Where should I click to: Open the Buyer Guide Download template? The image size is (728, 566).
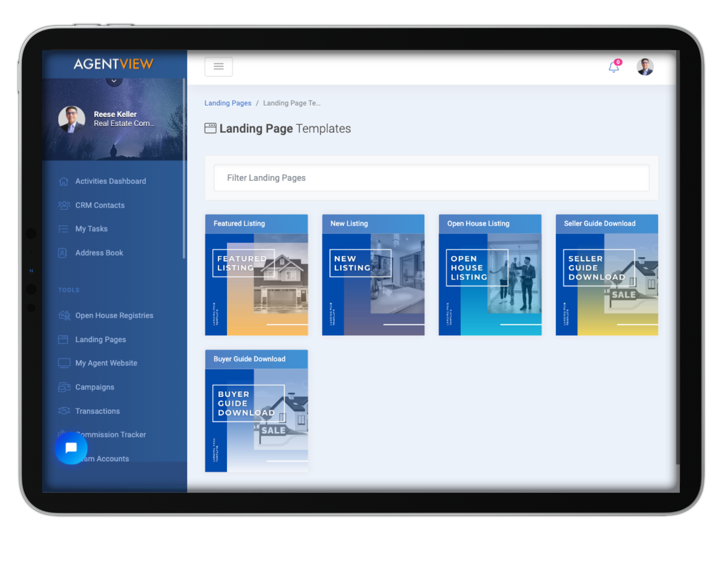(x=256, y=410)
